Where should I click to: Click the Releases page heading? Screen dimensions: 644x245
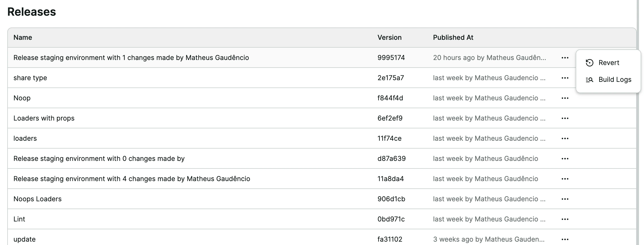click(32, 12)
